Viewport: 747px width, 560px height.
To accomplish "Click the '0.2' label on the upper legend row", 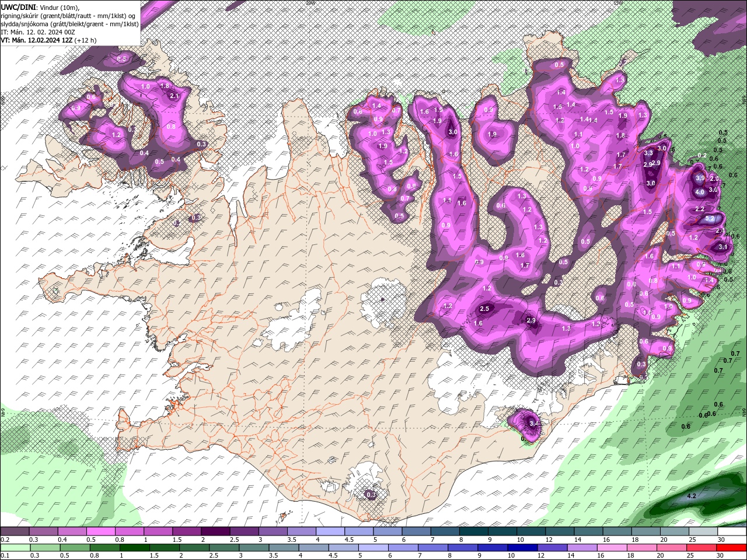I will (4, 540).
